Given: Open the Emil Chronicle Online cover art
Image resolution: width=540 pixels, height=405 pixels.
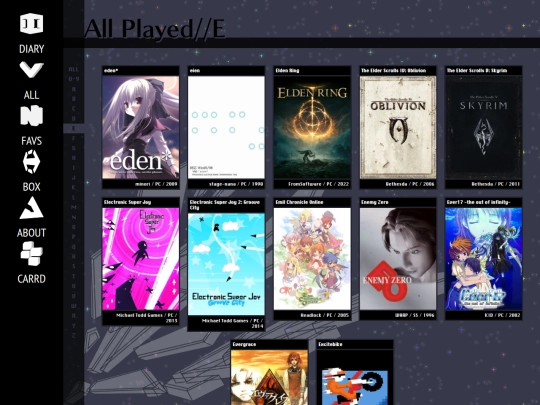Looking at the screenshot, I should click(x=312, y=259).
